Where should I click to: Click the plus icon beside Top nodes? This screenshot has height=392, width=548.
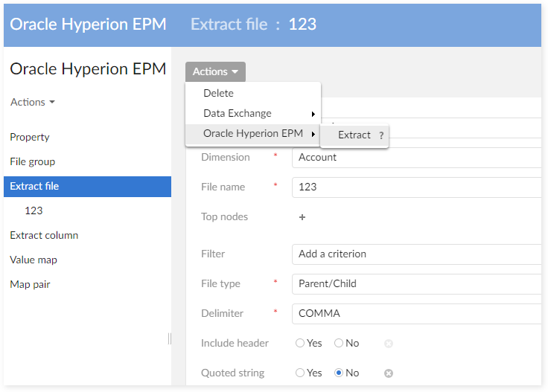pyautogui.click(x=302, y=217)
